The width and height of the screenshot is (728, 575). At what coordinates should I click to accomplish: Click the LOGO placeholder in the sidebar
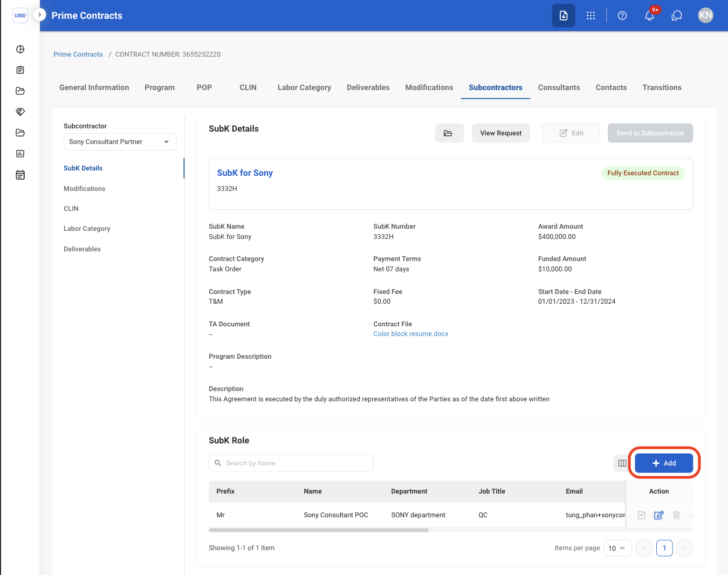[20, 16]
